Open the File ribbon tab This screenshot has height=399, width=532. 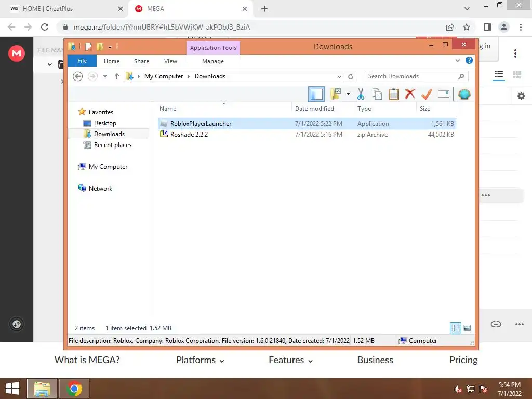point(82,61)
